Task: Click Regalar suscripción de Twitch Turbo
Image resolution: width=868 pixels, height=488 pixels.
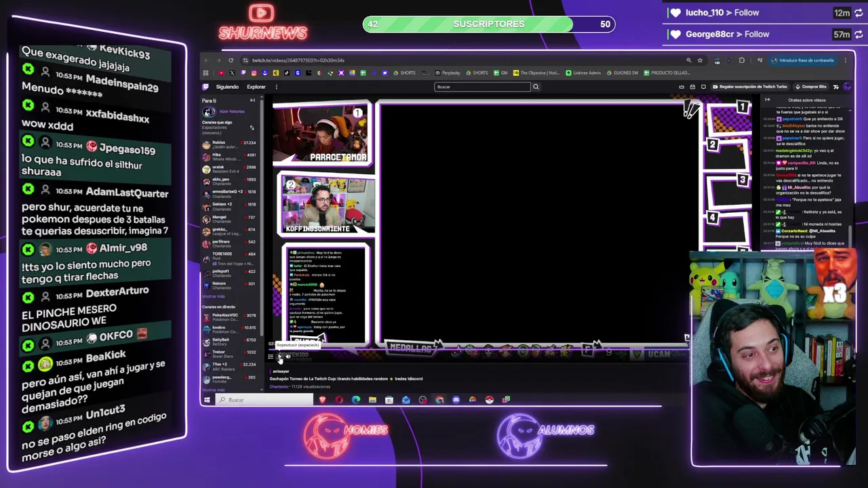Action: coord(749,87)
